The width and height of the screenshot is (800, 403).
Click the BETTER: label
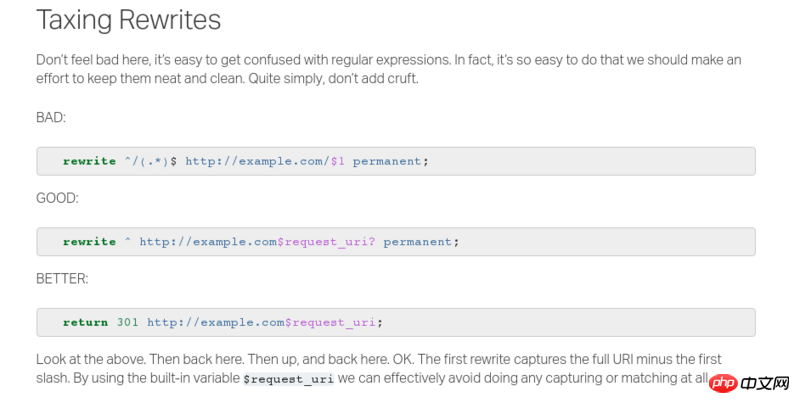(62, 279)
